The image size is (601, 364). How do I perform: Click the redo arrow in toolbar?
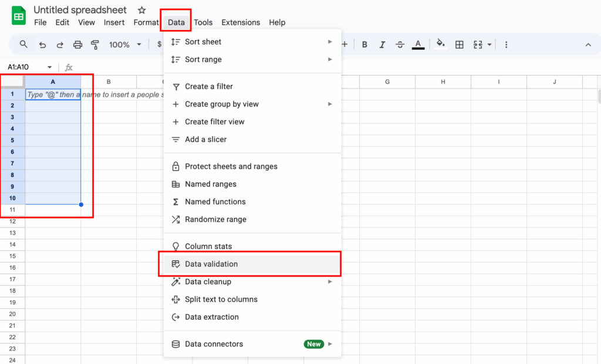pos(60,45)
